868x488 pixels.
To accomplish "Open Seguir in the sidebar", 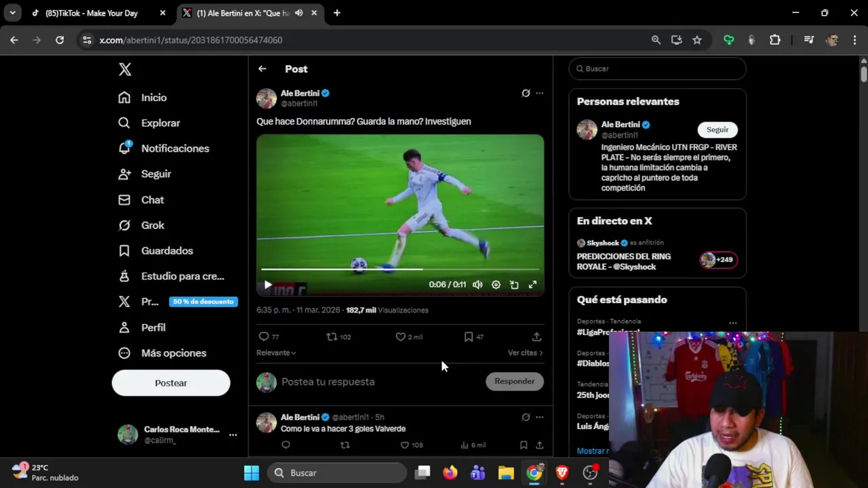I will pyautogui.click(x=144, y=174).
